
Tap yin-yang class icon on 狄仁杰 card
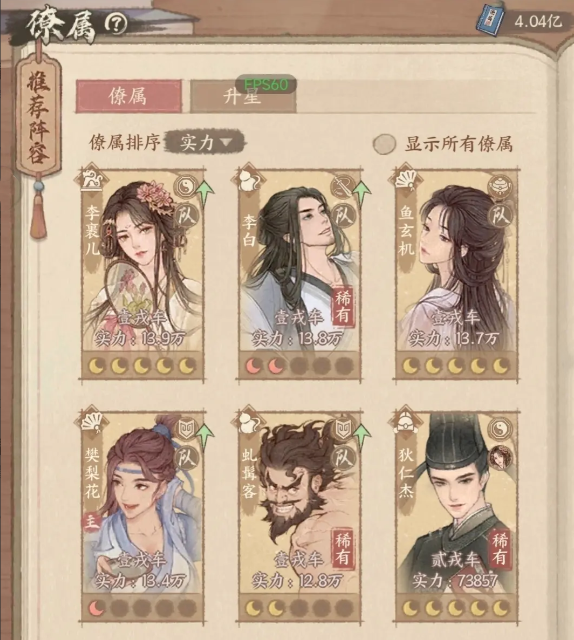tap(500, 429)
